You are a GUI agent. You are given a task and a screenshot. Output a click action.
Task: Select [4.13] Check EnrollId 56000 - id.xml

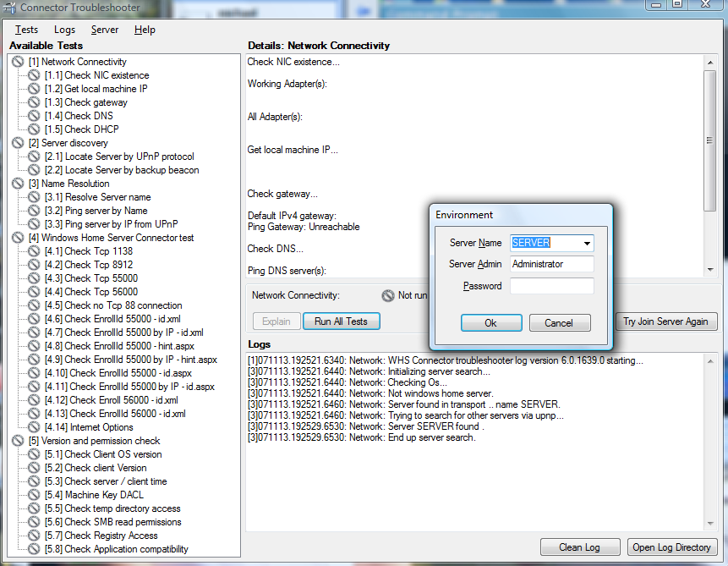115,414
